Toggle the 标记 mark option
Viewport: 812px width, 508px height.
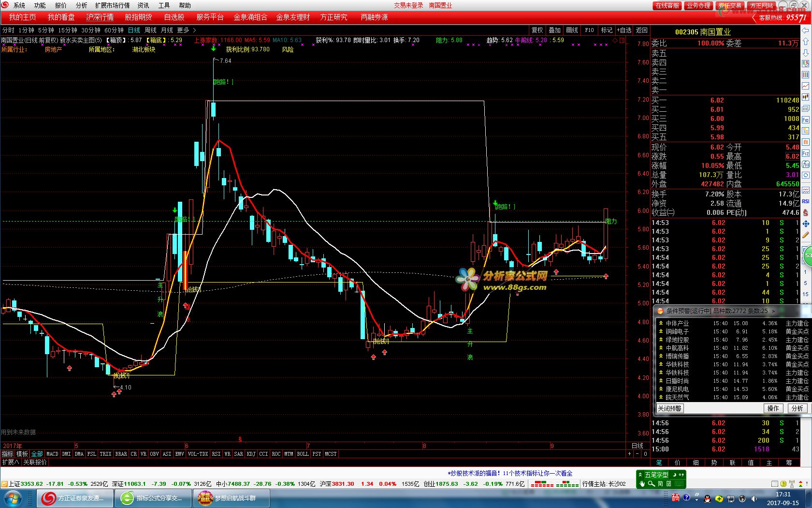(607, 30)
